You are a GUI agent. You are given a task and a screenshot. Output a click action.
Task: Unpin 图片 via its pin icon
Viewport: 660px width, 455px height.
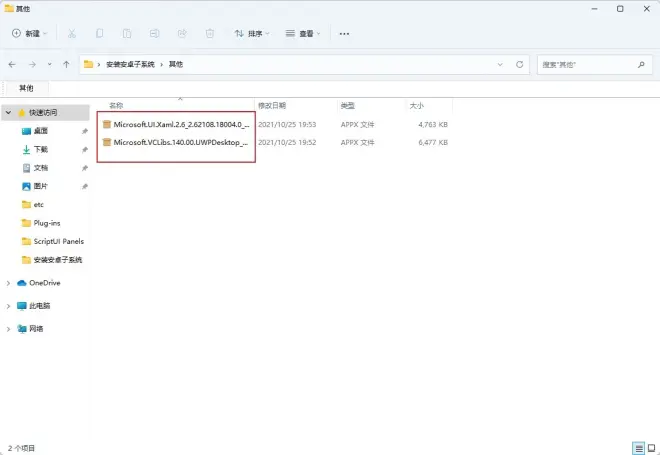[x=85, y=186]
